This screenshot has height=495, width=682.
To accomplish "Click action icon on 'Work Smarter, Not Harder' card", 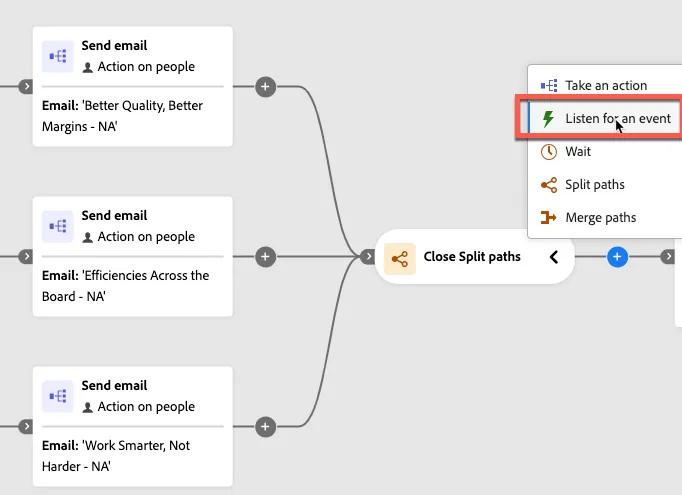I will 58,396.
